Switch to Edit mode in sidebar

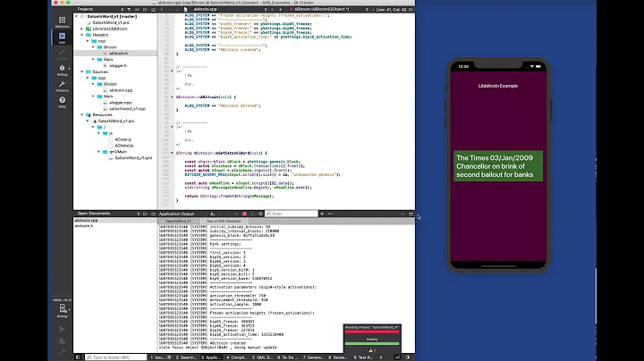[62, 38]
